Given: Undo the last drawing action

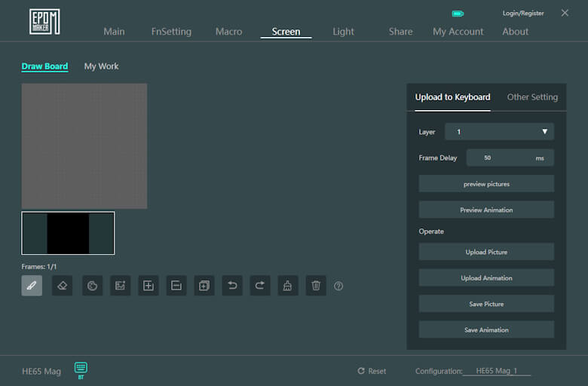Looking at the screenshot, I should (232, 286).
